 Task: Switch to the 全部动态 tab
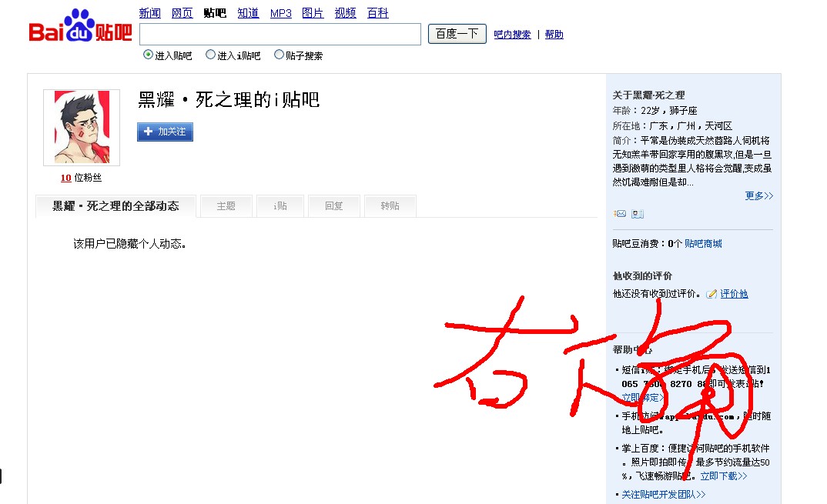(116, 206)
